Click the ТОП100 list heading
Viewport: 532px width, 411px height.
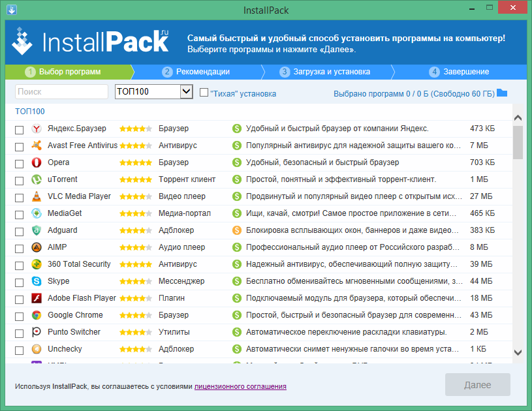(30, 111)
